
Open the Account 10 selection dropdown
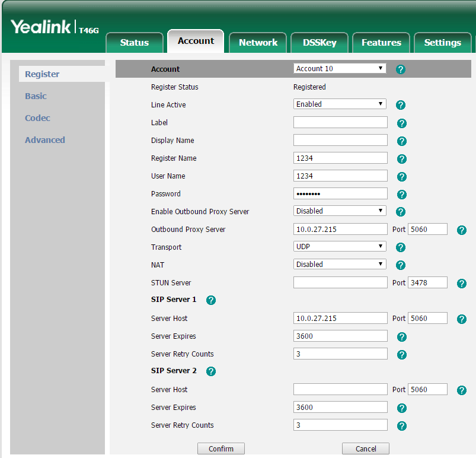pos(340,69)
